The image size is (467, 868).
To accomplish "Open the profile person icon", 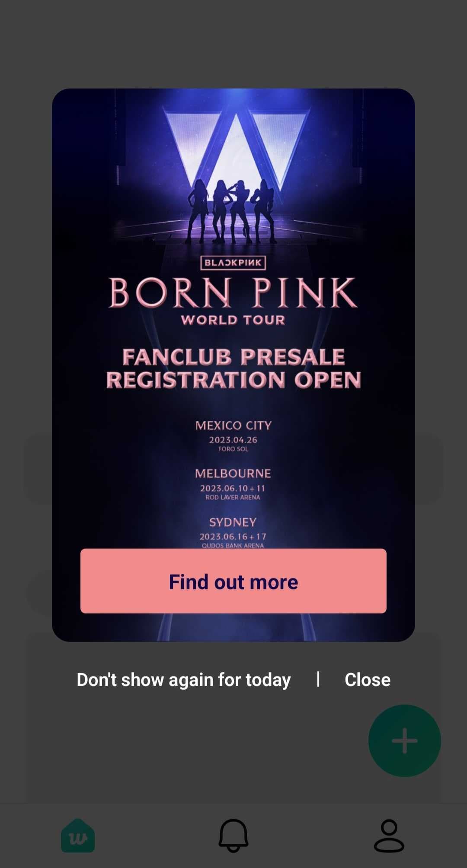I will click(x=389, y=836).
